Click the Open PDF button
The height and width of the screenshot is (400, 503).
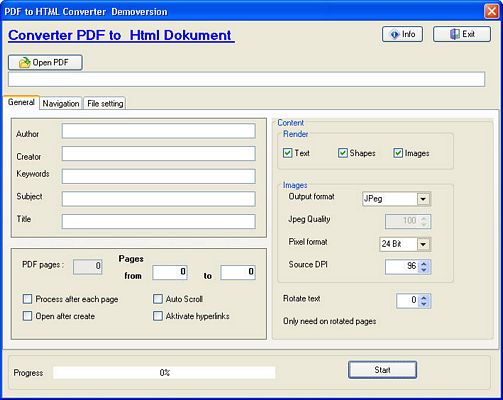tap(45, 62)
